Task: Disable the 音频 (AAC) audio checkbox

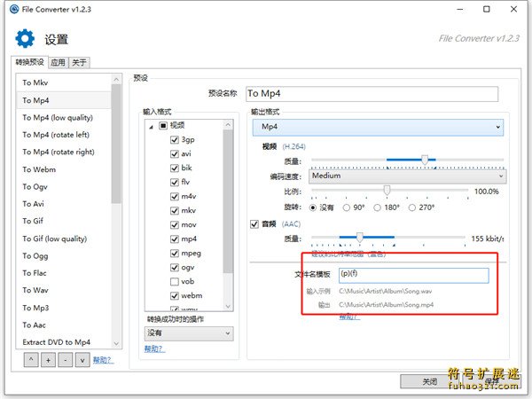Action: coord(254,224)
